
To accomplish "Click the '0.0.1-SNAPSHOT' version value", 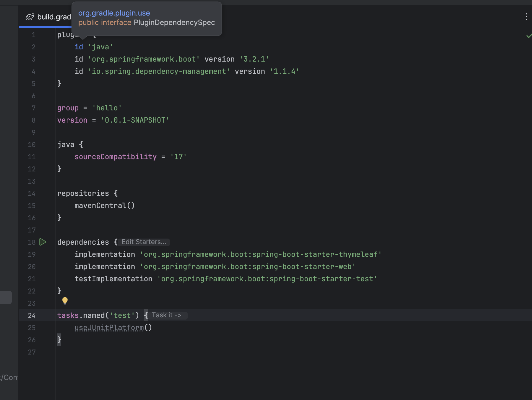I will click(x=135, y=120).
